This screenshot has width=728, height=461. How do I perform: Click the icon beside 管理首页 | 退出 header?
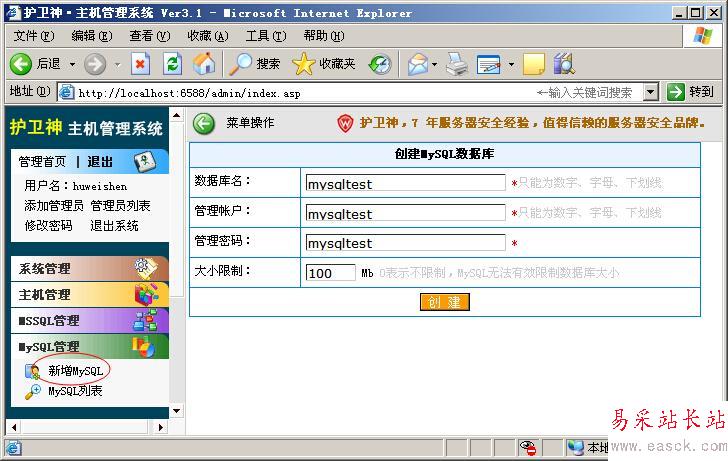[x=145, y=161]
